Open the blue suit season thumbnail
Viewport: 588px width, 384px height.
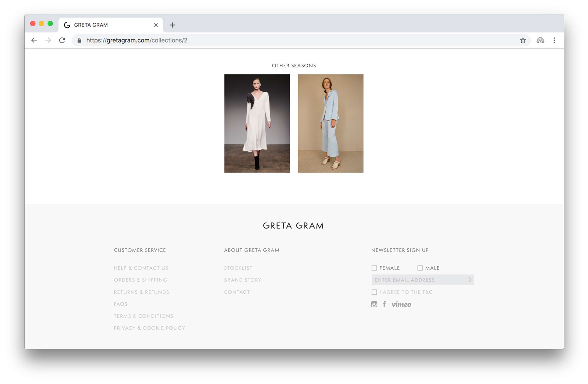click(x=330, y=123)
